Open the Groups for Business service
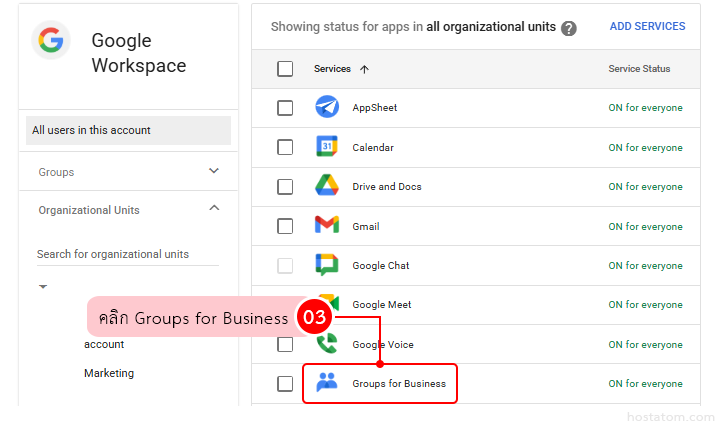720x426 pixels. (399, 384)
